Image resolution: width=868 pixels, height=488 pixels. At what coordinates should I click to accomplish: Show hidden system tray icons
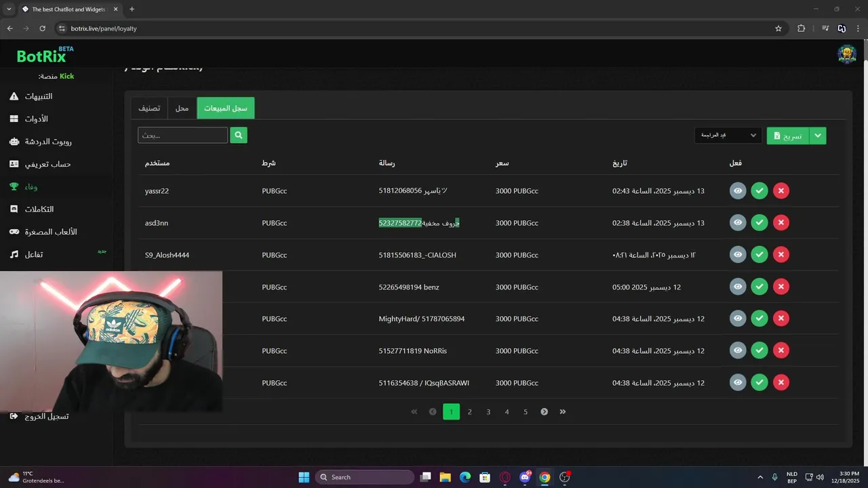coord(759,477)
